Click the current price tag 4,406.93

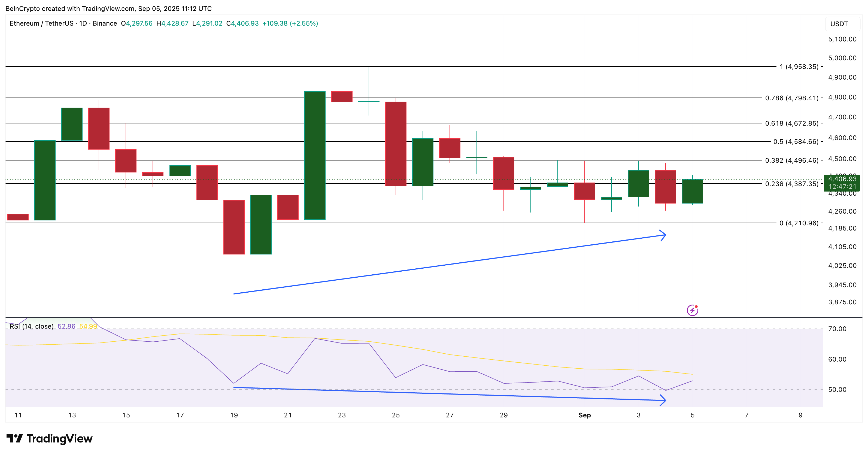tap(842, 179)
